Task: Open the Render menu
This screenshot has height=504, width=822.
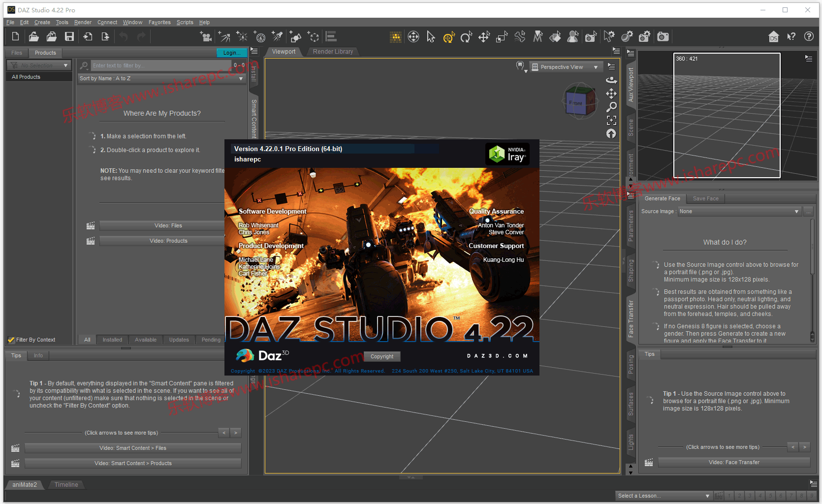Action: (x=83, y=22)
